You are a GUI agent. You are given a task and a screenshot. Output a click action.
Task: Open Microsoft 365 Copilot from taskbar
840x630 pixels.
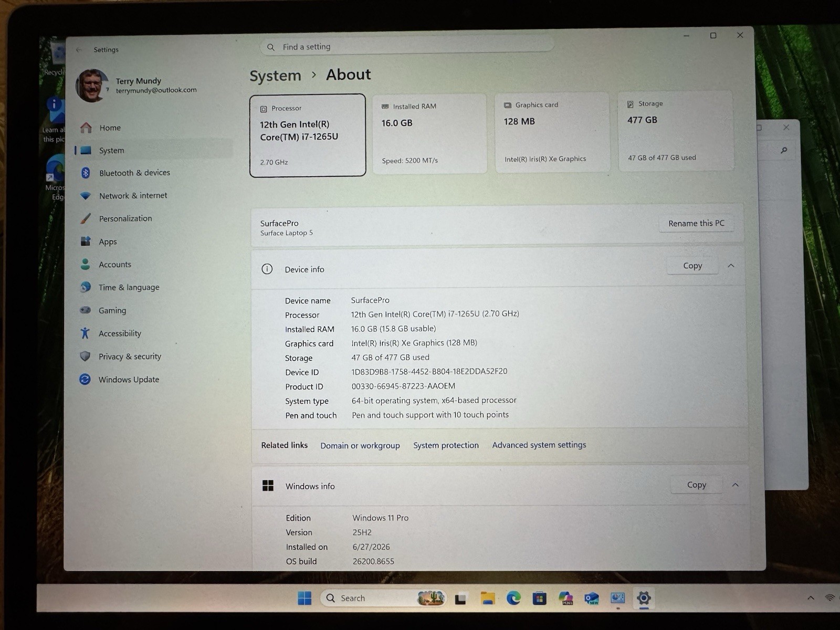click(x=565, y=598)
